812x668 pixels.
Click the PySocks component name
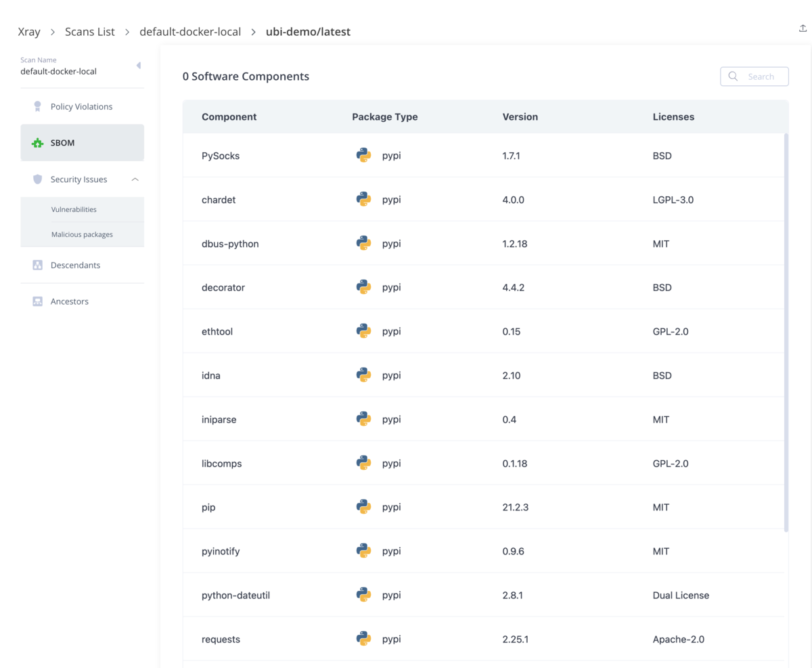pos(221,156)
